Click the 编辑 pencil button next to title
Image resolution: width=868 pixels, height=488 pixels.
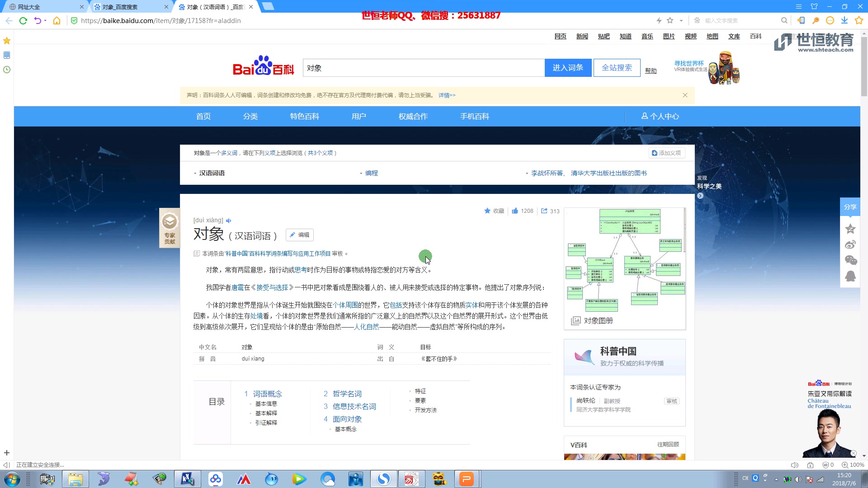coord(299,235)
